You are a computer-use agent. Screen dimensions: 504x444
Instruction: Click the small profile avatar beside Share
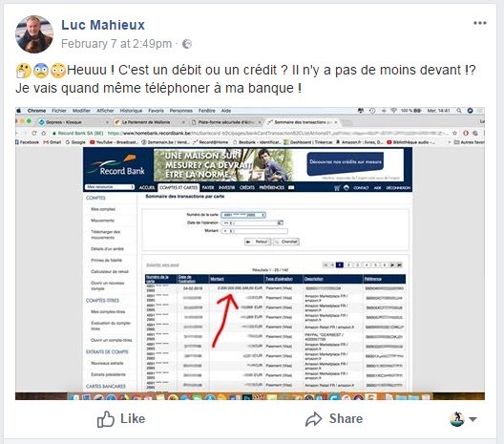(457, 419)
